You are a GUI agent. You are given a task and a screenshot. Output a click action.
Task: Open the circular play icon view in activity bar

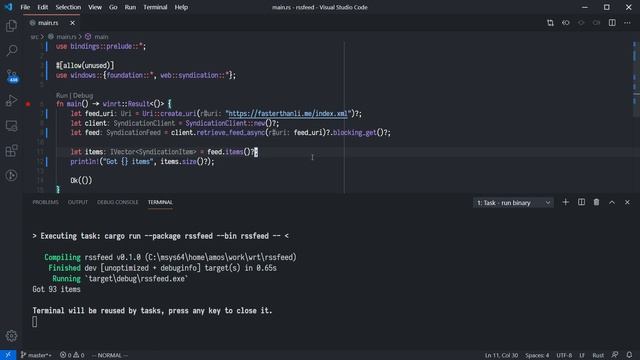tap(11, 176)
